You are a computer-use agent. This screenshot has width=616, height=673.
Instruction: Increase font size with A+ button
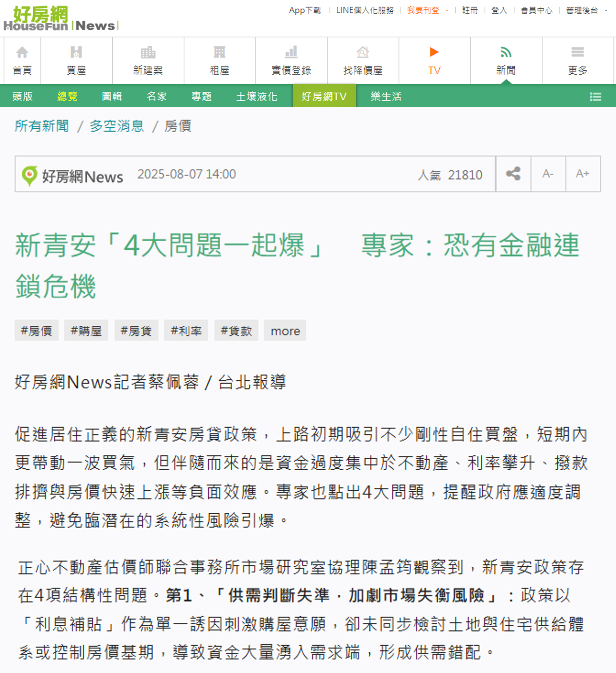tap(583, 174)
